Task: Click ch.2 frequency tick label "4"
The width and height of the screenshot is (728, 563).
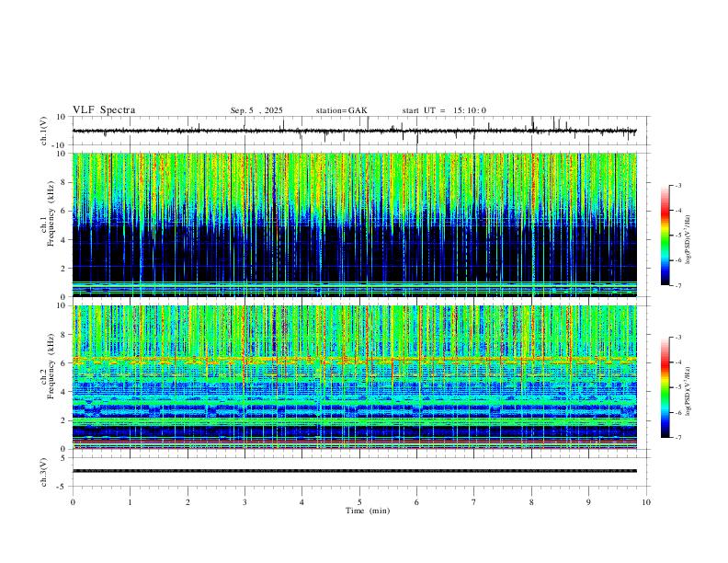Action: point(64,392)
